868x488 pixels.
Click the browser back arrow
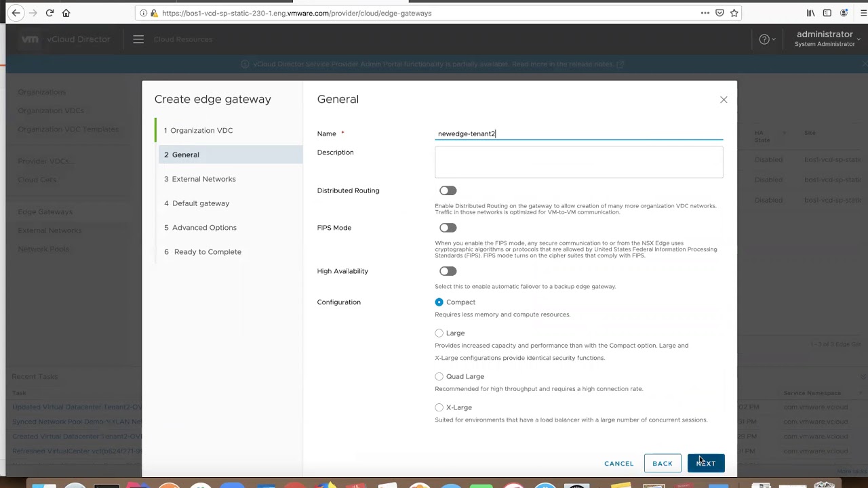pyautogui.click(x=16, y=13)
